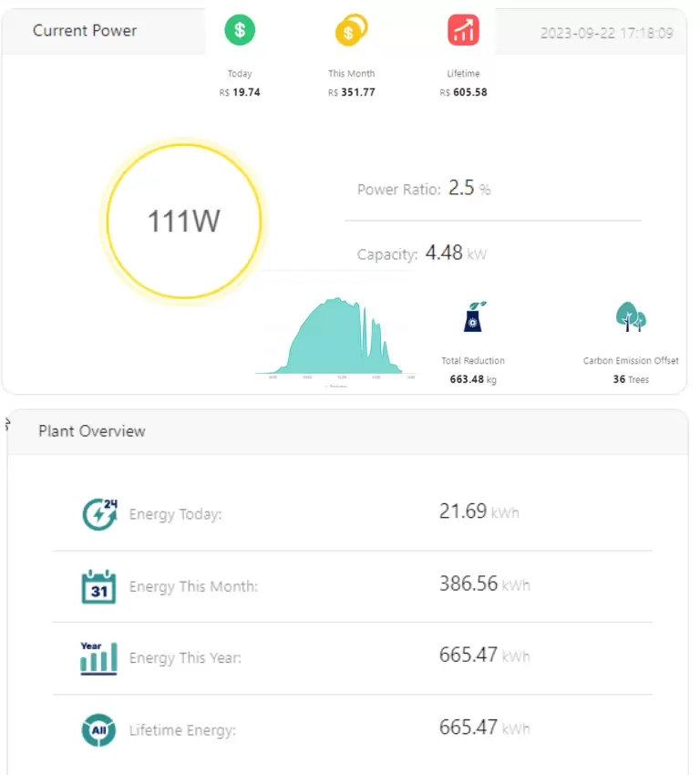Click the Total Reduction 663.48 kg value
The width and height of the screenshot is (700, 775).
click(x=473, y=379)
